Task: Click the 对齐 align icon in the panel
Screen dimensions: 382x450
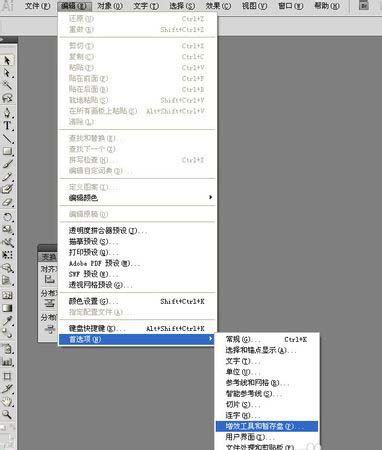Action: click(x=50, y=279)
